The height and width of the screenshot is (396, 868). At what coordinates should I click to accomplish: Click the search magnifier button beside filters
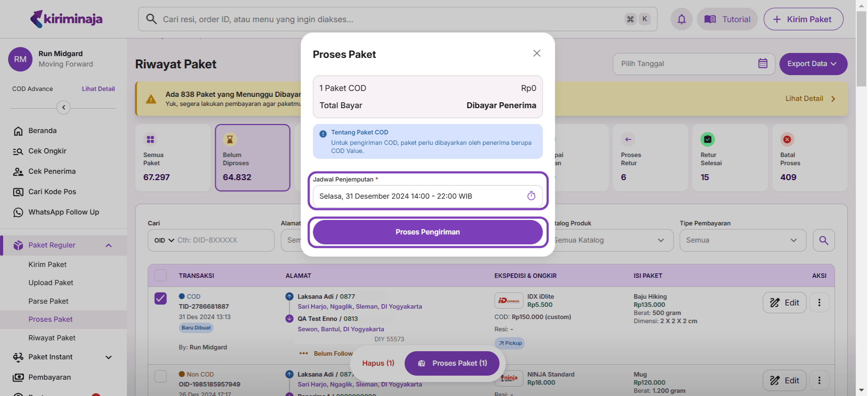pos(824,240)
